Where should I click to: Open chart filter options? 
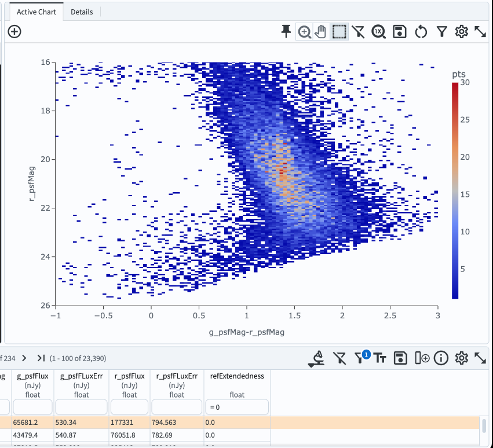point(442,32)
